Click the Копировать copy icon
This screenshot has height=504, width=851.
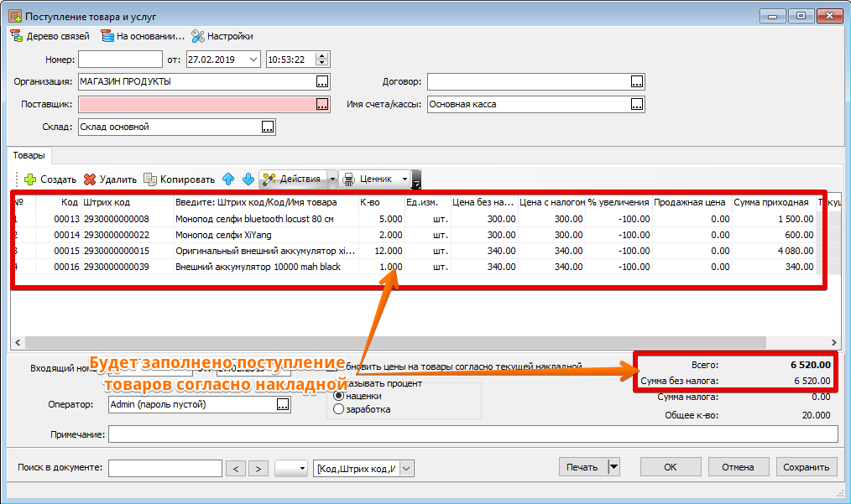[x=149, y=179]
